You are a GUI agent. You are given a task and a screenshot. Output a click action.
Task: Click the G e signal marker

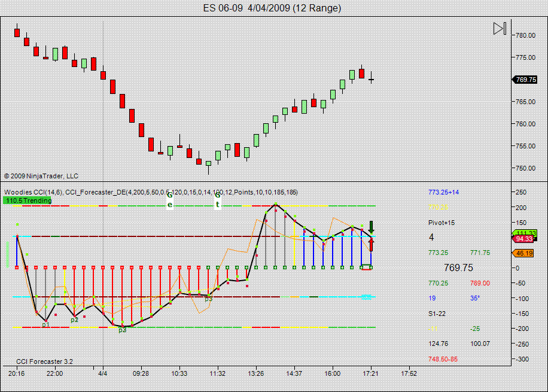pos(170,200)
